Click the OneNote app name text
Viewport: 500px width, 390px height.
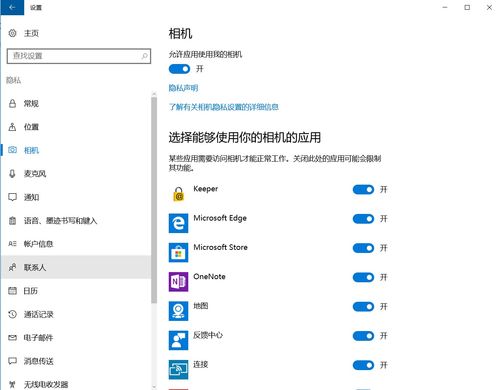209,276
